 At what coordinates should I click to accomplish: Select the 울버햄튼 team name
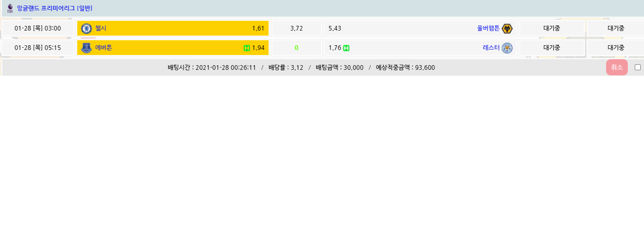tap(488, 29)
